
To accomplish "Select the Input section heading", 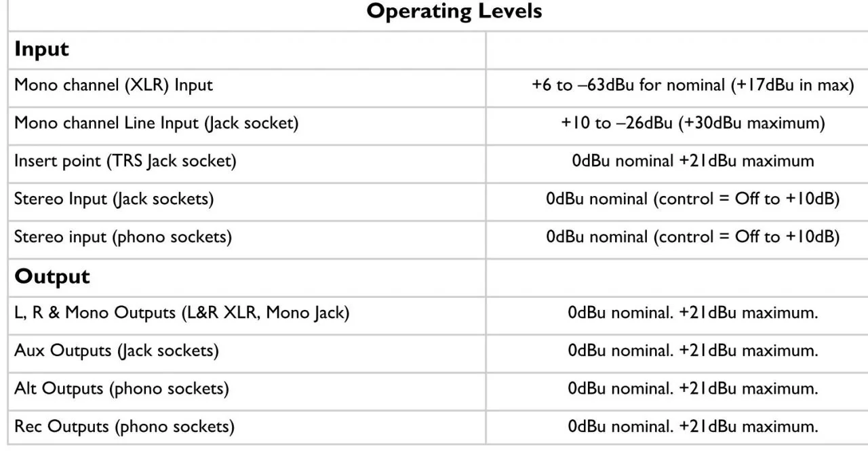I will coord(41,50).
